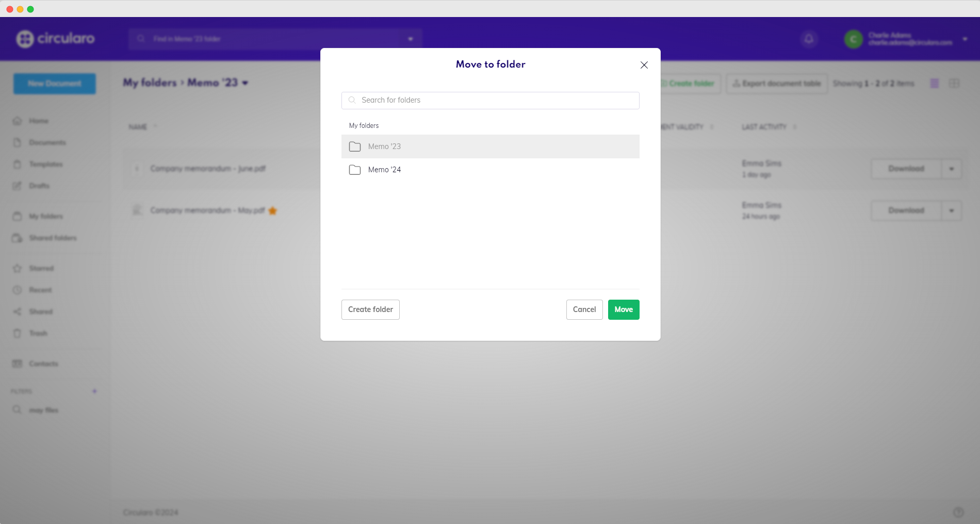The height and width of the screenshot is (524, 980).
Task: Click the user avatar icon
Action: pos(853,39)
